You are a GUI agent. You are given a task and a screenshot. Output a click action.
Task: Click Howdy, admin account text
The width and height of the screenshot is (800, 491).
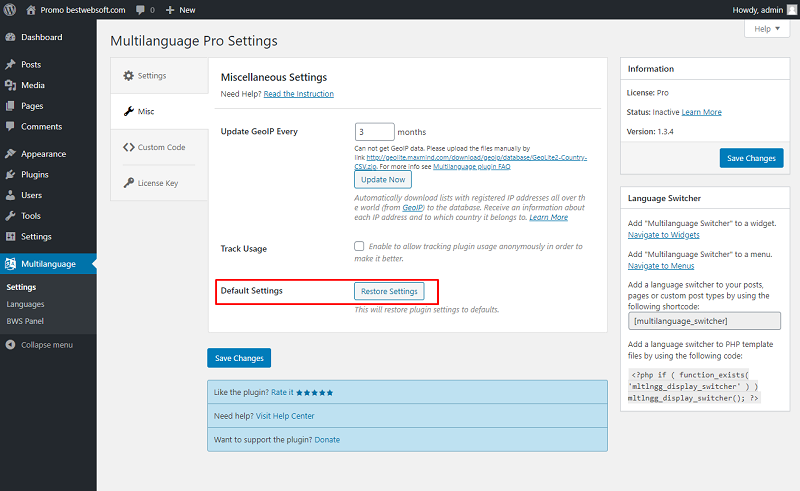(758, 10)
